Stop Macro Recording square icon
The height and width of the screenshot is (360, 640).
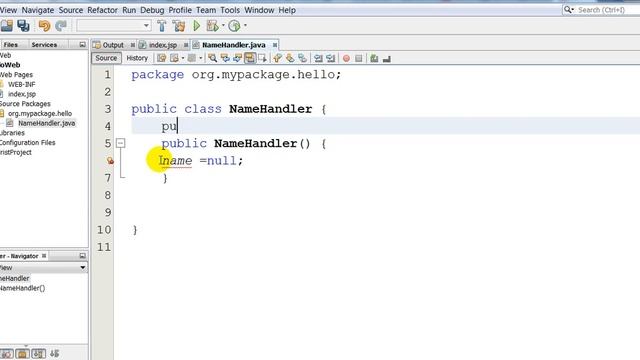[358, 58]
